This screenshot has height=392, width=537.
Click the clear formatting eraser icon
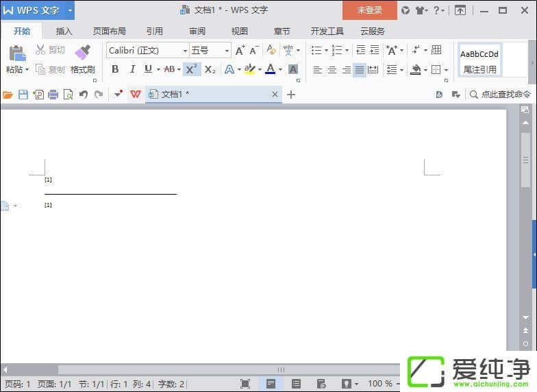(271, 50)
